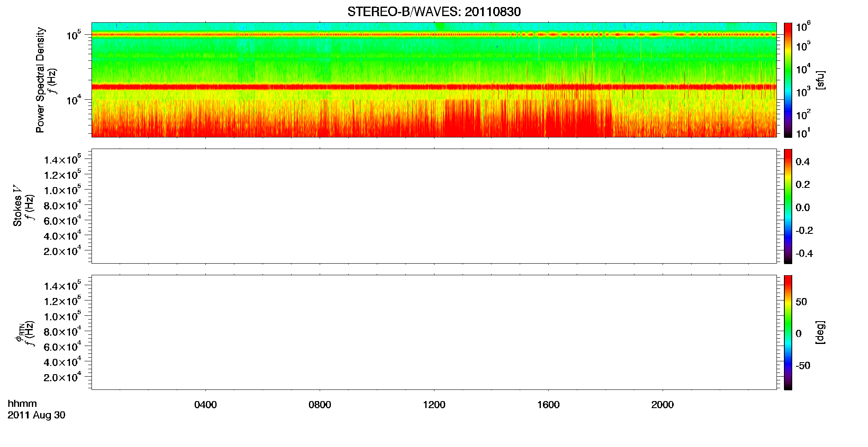Click the [deg] units label
Screen dimensions: 868x447
820,332
